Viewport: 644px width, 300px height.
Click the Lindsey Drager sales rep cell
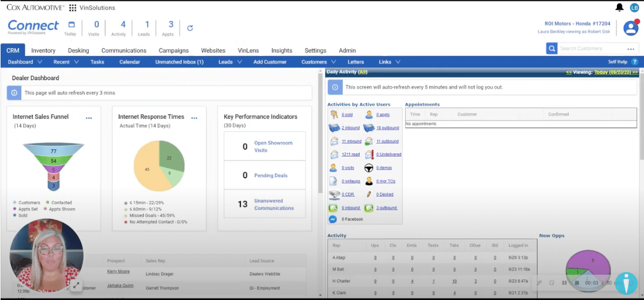point(160,274)
